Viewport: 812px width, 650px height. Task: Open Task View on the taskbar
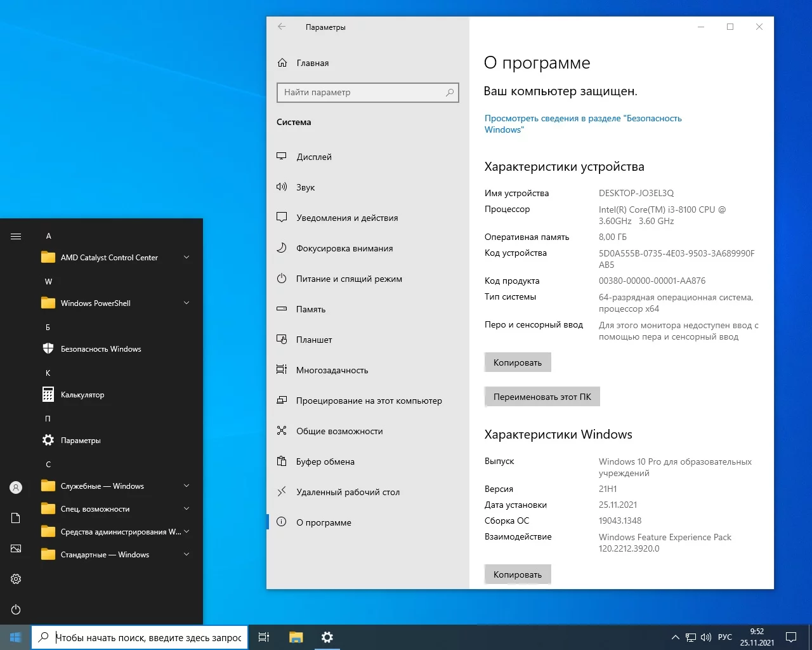tap(264, 637)
